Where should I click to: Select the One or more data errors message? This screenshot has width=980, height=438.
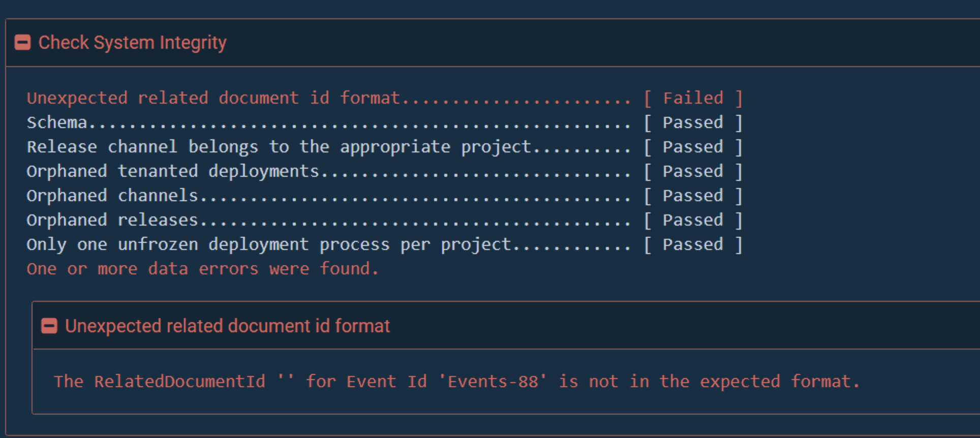coord(202,268)
